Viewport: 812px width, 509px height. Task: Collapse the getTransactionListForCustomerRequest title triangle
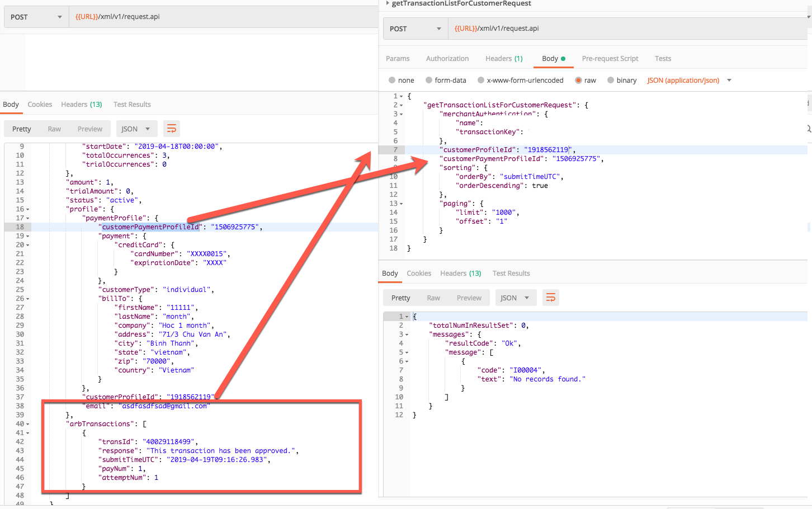coord(388,3)
